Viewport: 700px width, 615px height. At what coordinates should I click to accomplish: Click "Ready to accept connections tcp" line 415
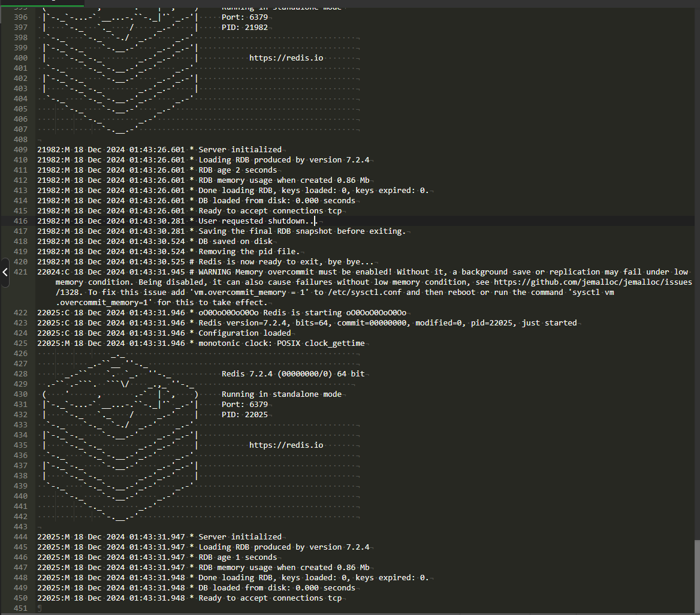click(270, 211)
